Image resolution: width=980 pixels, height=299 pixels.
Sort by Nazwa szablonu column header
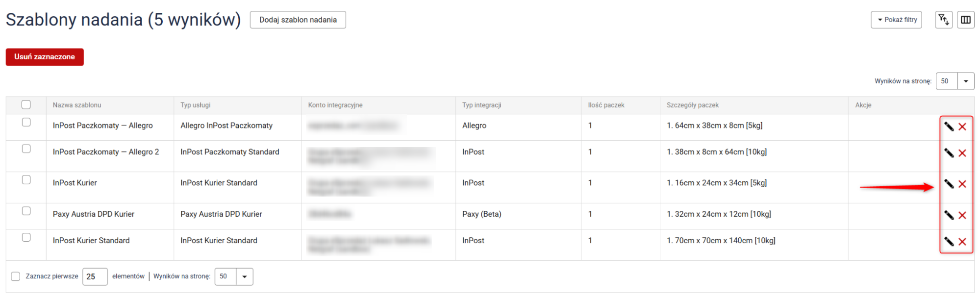(77, 105)
